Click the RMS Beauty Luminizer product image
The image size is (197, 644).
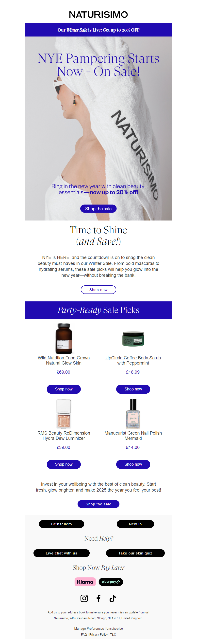coord(64,414)
